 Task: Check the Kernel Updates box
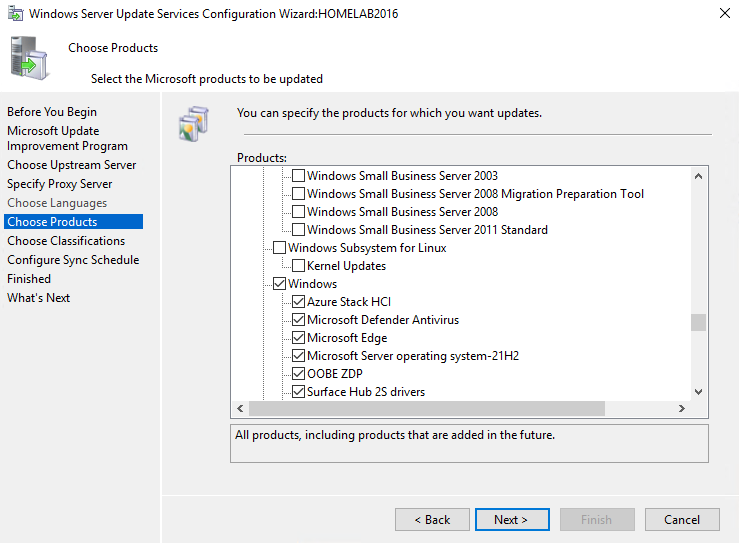[x=298, y=265]
